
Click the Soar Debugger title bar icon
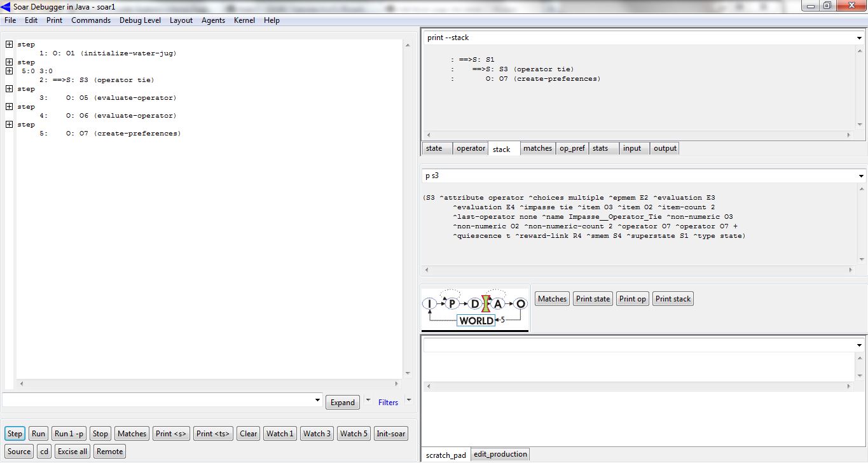coord(6,6)
